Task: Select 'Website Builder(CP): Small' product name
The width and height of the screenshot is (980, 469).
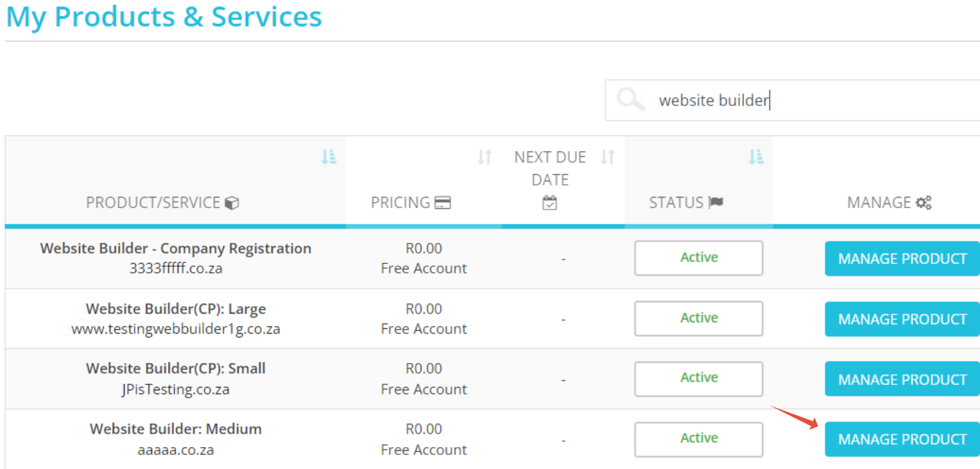Action: point(176,368)
